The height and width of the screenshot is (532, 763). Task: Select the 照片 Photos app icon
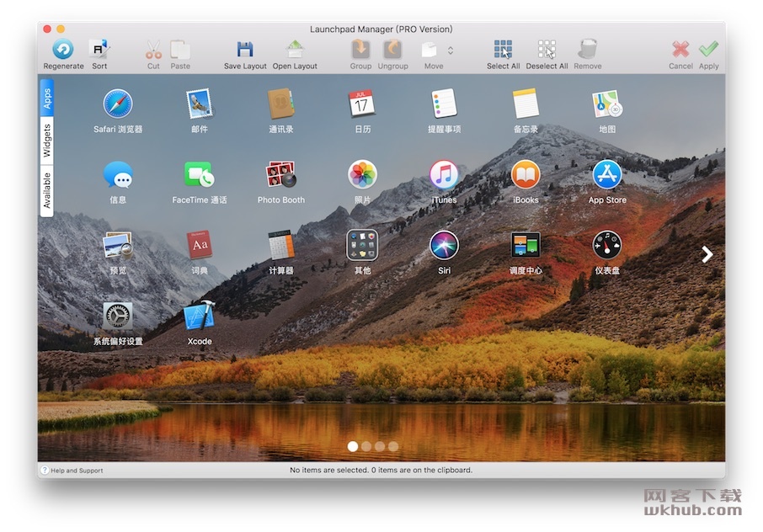coord(362,174)
